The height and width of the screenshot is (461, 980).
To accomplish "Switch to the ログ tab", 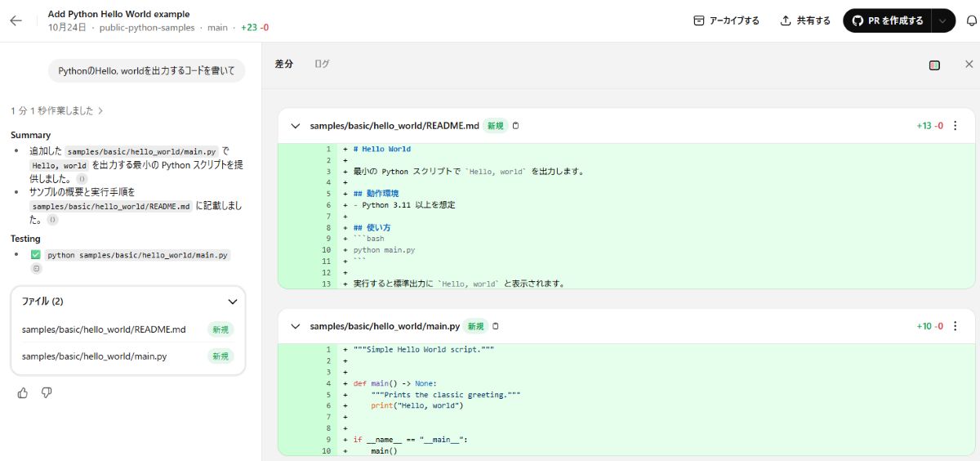I will coord(322,64).
